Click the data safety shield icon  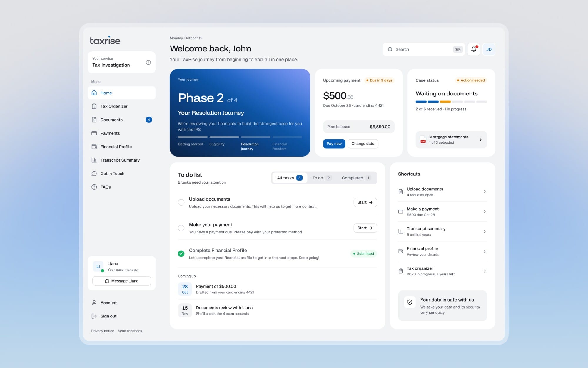point(410,302)
